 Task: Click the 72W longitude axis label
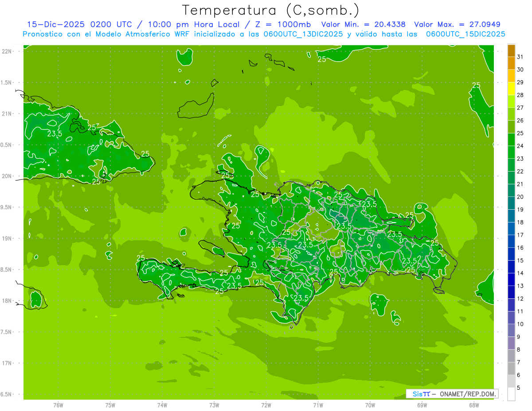coord(266,404)
